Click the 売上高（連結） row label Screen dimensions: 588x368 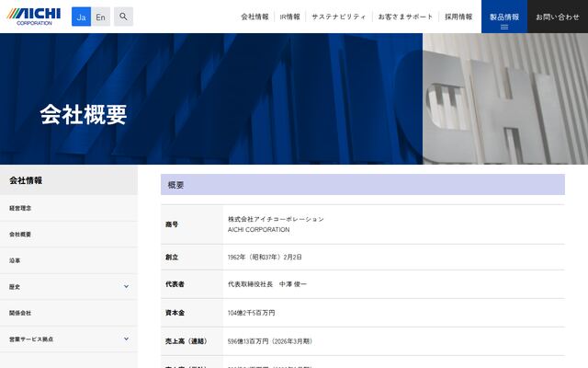coord(187,341)
